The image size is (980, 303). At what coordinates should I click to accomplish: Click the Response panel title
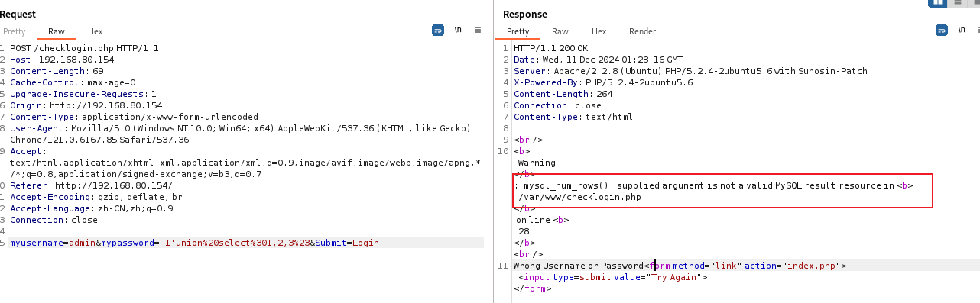525,14
